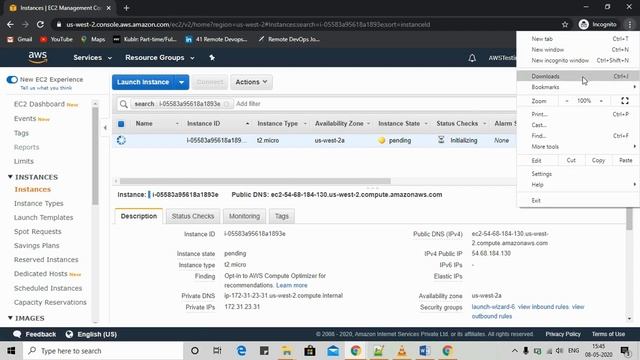This screenshot has height=360, width=640.
Task: Click the pin shortcut icon in AWS navbar
Action: [x=212, y=58]
